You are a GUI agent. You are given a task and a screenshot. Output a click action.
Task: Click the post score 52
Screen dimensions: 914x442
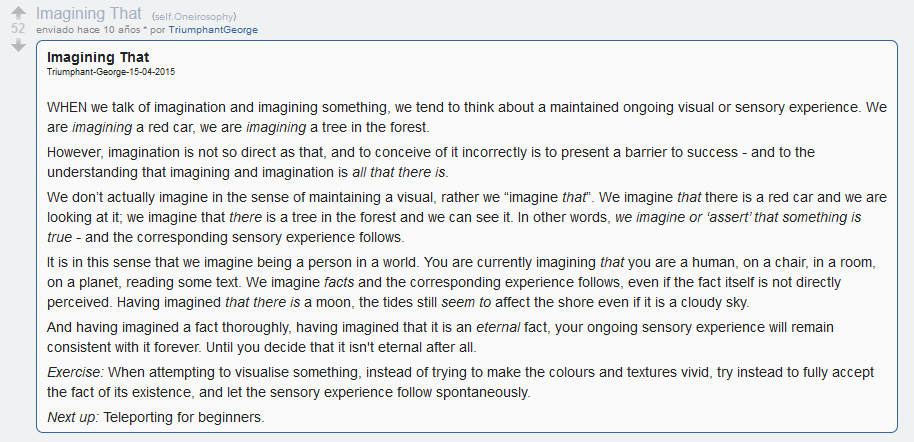pos(18,29)
